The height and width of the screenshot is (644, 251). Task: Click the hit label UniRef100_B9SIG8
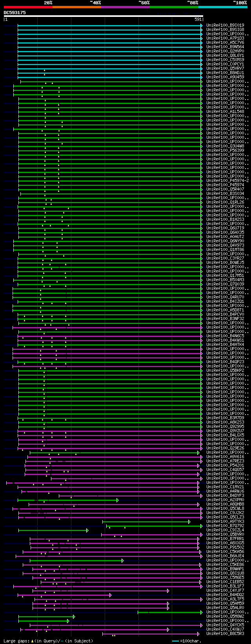225,29
